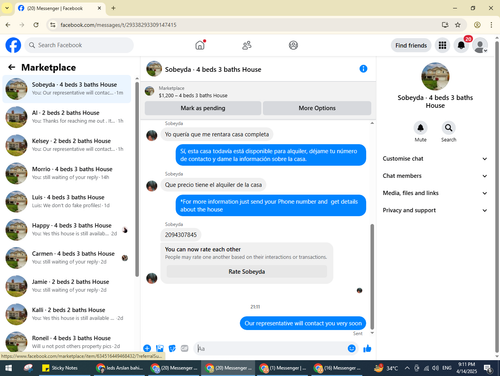The width and height of the screenshot is (500, 376).
Task: Click the chat list scrollbar
Action: point(137,178)
